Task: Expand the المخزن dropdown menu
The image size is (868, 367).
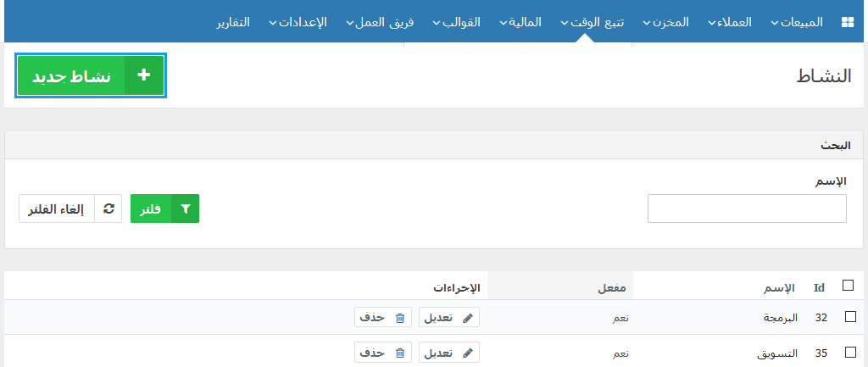Action: (x=666, y=22)
